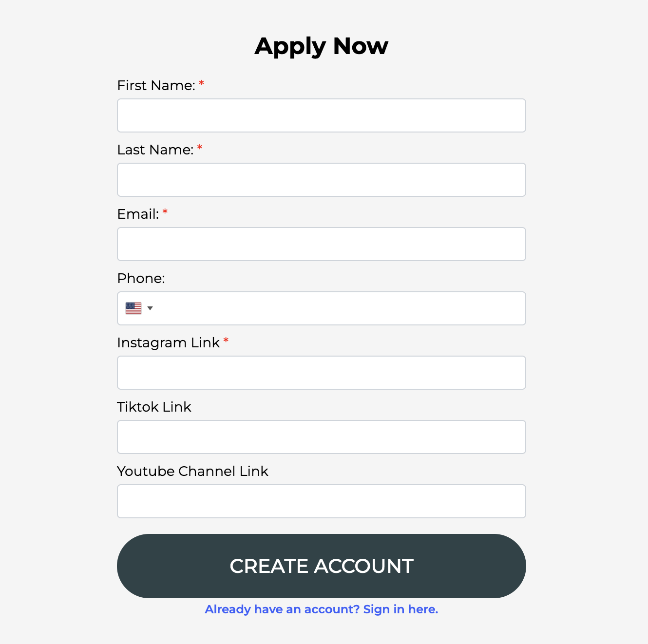Screen dimensions: 648x644
Task: Focus the Instagram Link text box
Action: (x=322, y=373)
